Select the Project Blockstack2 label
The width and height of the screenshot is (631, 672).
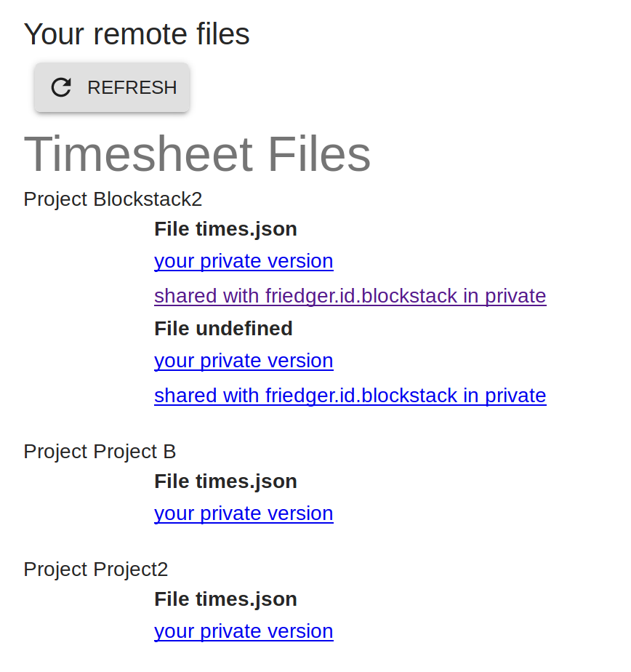113,199
